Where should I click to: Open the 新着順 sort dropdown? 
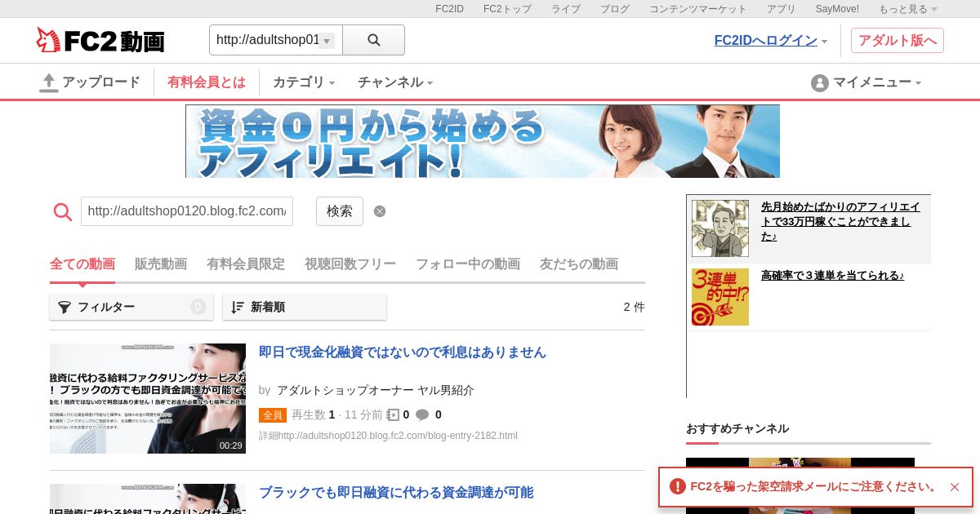[x=305, y=307]
